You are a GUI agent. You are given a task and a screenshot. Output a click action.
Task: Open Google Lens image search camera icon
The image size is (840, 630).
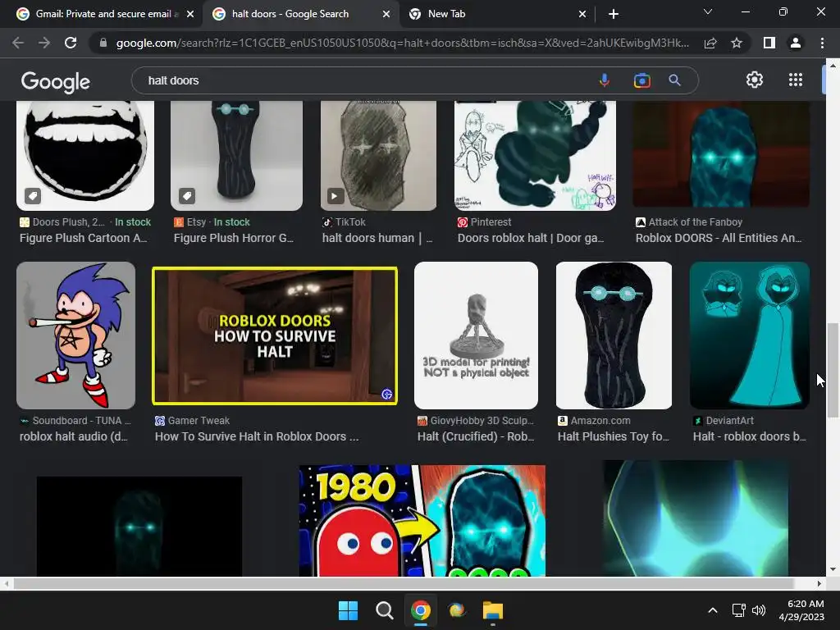(x=641, y=80)
